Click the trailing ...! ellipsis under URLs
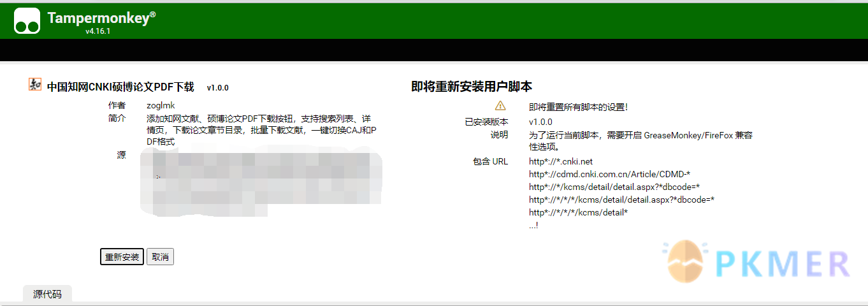This screenshot has width=868, height=306. coord(533,225)
